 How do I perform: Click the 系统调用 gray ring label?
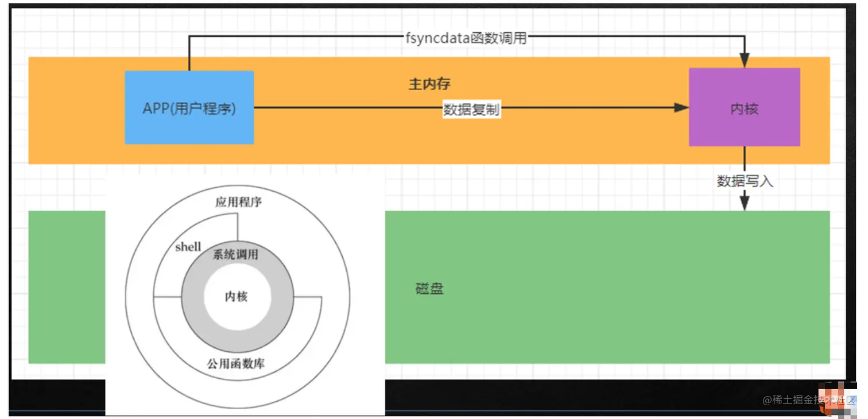(236, 254)
